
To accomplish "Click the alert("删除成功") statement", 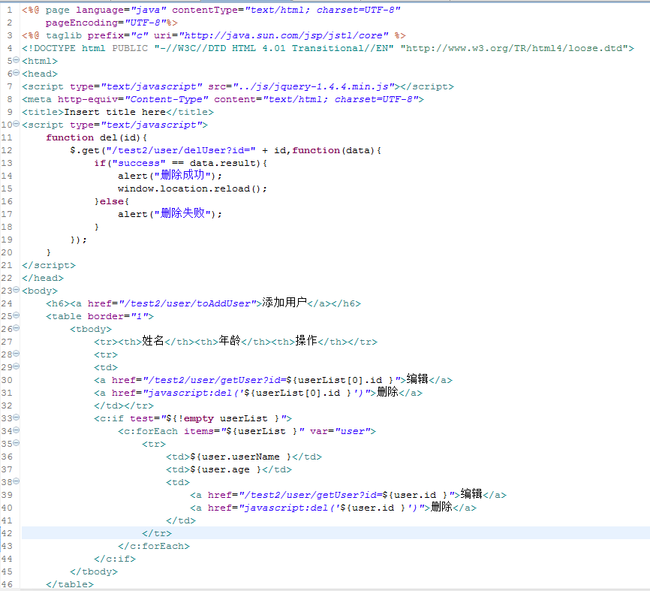I will click(x=170, y=175).
